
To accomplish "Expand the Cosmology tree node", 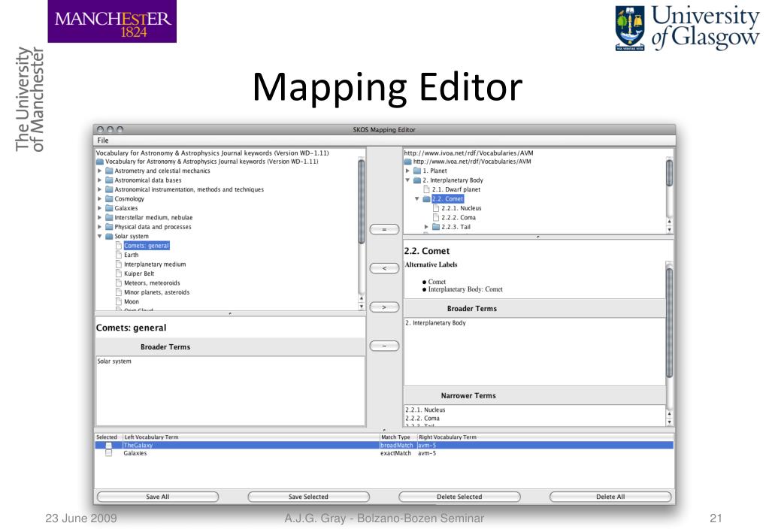I will coord(99,199).
